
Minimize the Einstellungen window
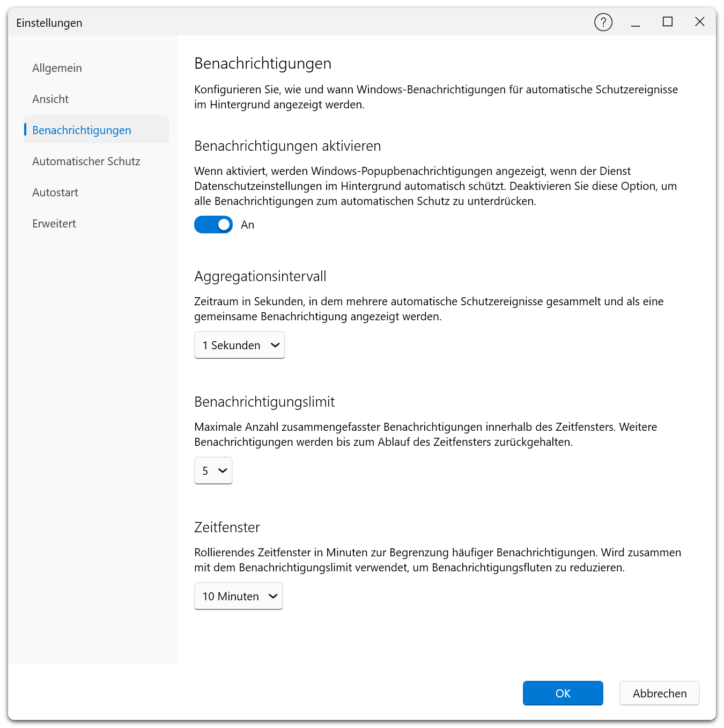click(x=636, y=22)
